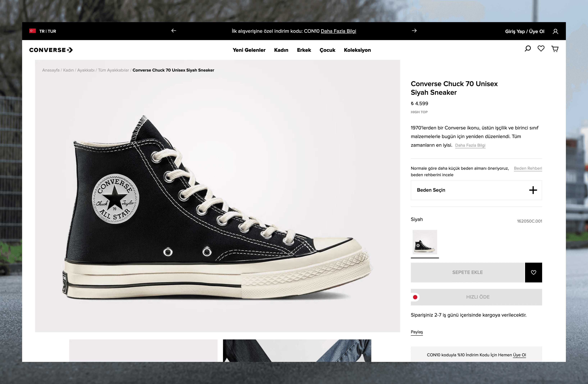Click the SEPETE EKLE button
The image size is (588, 384).
coord(467,272)
